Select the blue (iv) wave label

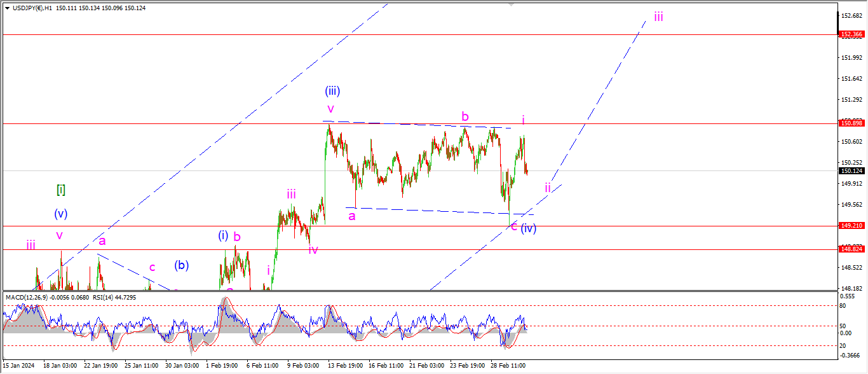[528, 228]
